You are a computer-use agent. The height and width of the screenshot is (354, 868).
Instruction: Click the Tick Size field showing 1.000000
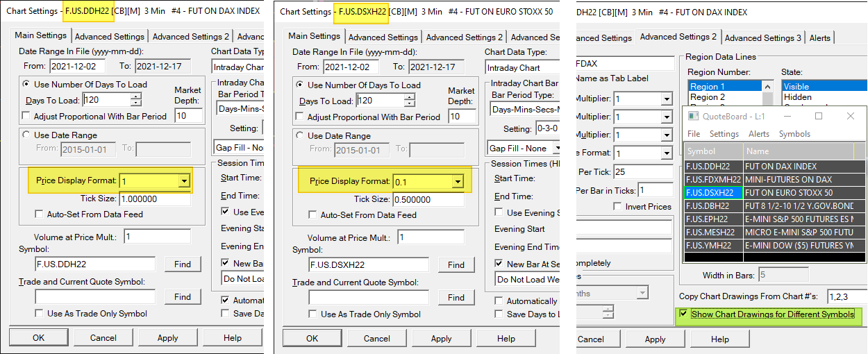tap(155, 199)
